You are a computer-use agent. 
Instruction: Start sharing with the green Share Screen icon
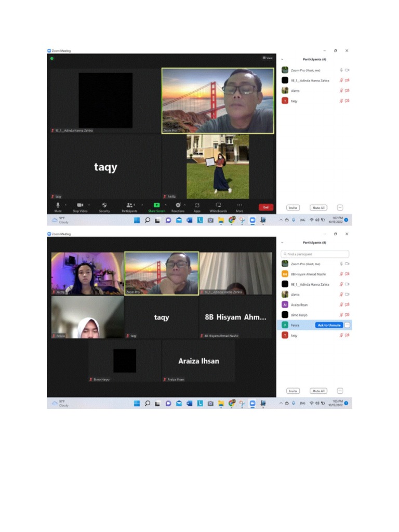pyautogui.click(x=156, y=207)
